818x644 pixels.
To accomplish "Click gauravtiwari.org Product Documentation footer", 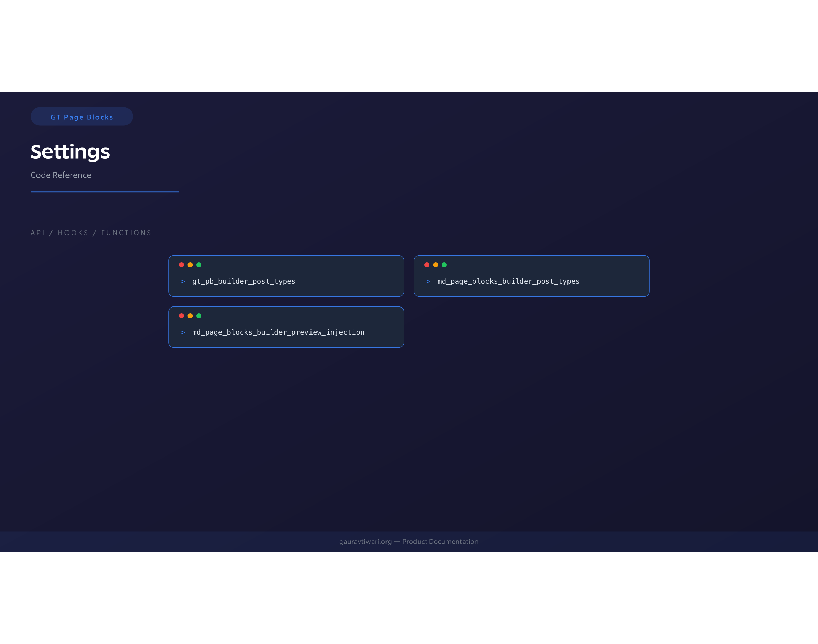I will (409, 542).
